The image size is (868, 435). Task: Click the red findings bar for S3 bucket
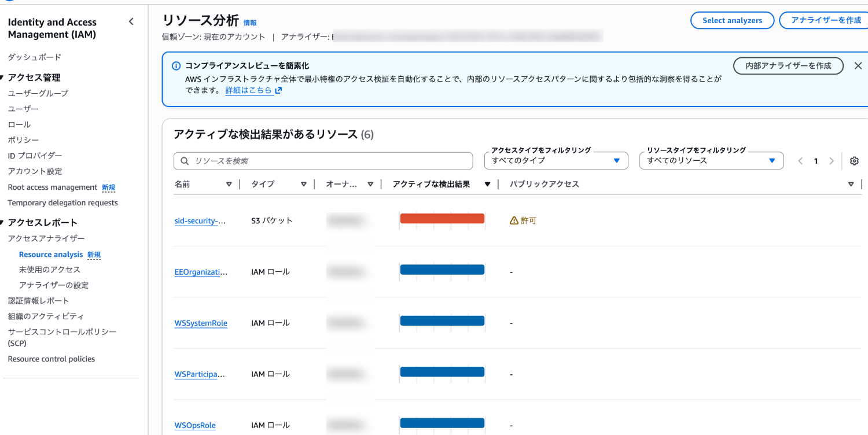(442, 218)
